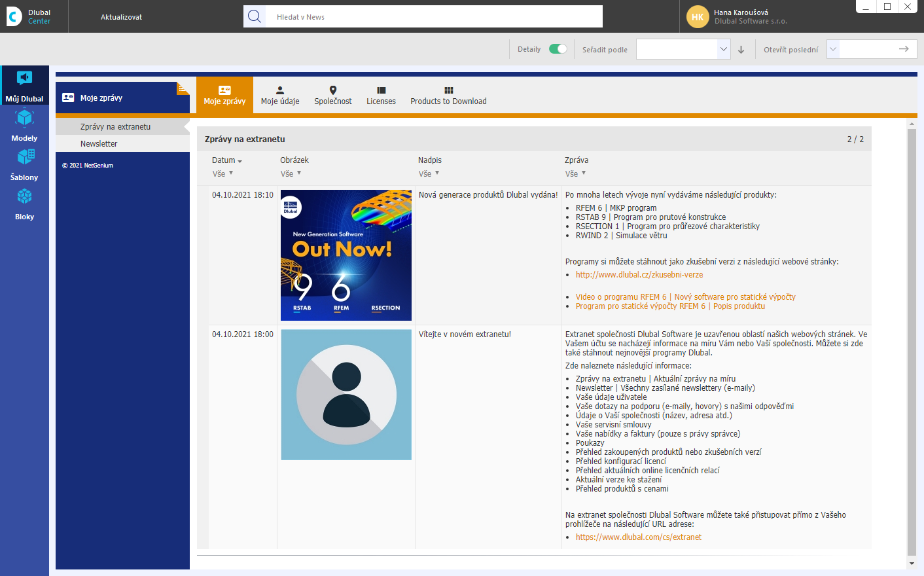The height and width of the screenshot is (576, 924).
Task: Click the HK user avatar
Action: coord(698,16)
